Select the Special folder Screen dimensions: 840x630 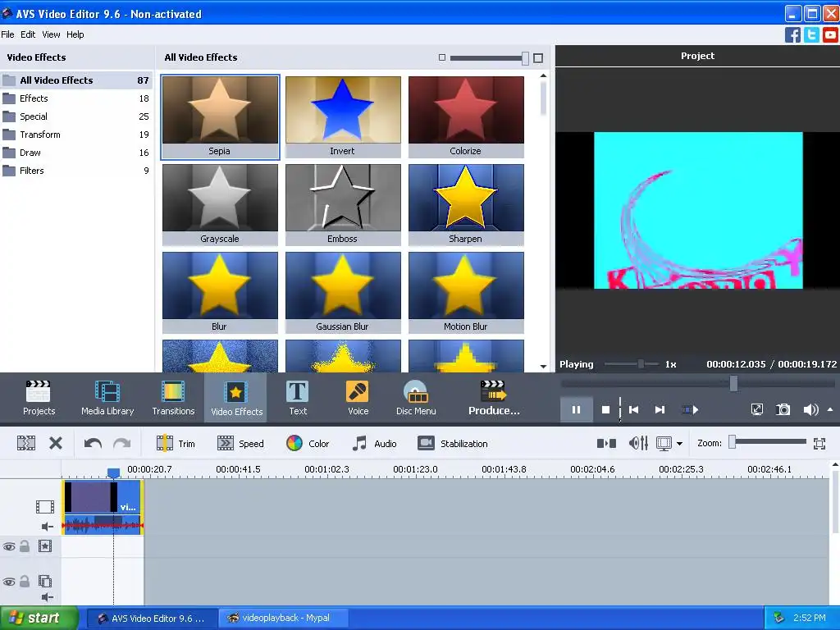tap(76, 116)
